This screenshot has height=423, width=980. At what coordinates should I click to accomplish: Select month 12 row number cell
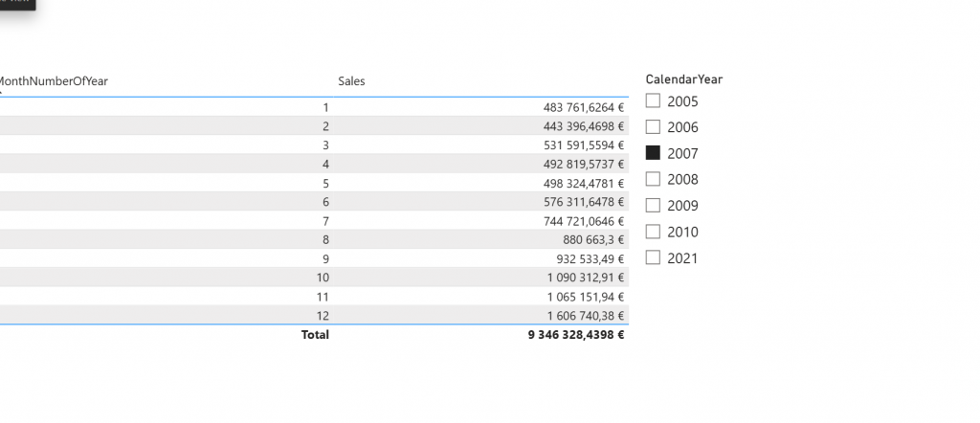tap(324, 315)
